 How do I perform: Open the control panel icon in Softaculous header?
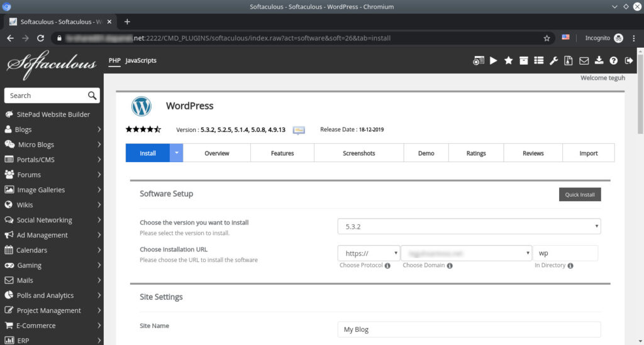point(478,61)
